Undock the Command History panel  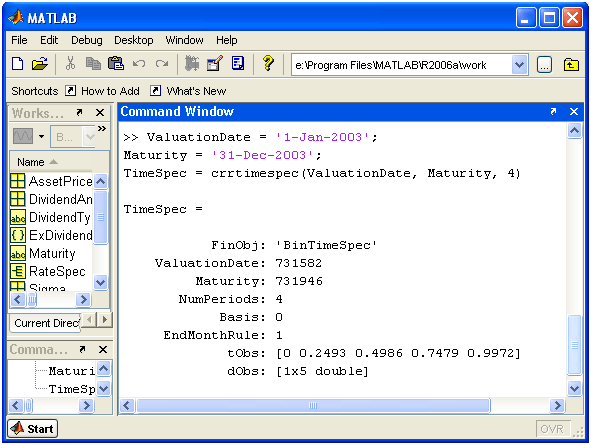82,349
